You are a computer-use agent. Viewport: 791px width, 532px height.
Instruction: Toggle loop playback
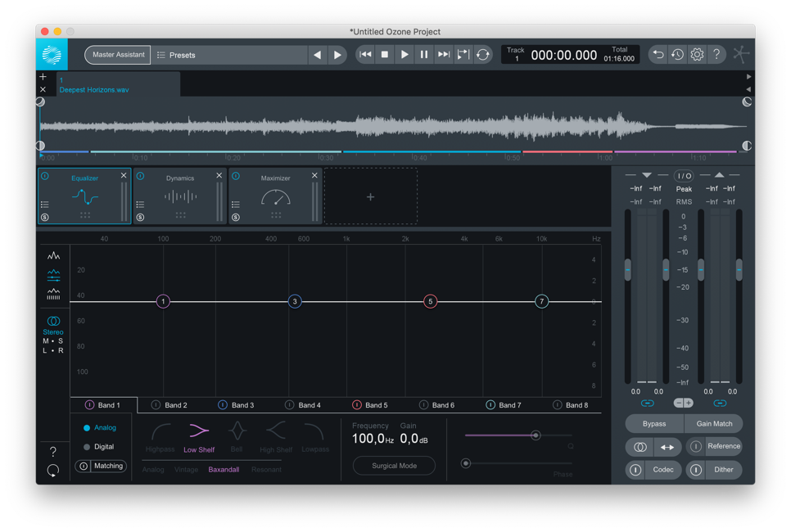click(x=483, y=55)
